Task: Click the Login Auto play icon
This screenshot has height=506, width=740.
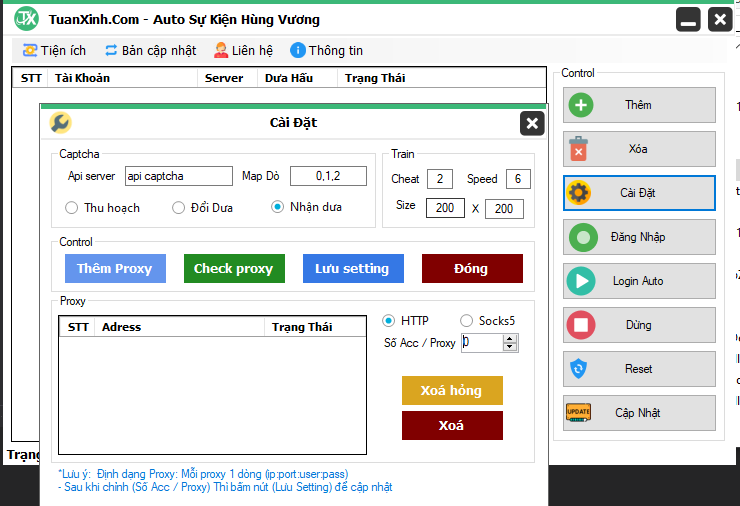Action: [580, 281]
